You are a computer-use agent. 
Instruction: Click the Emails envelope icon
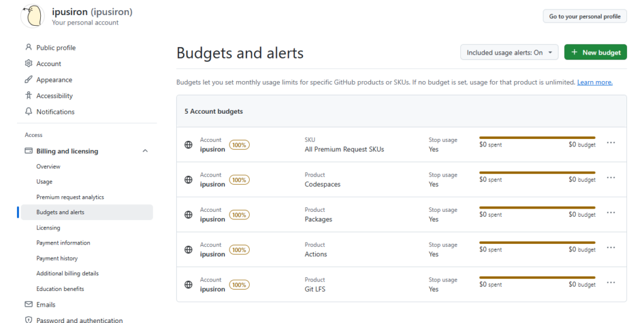point(28,305)
